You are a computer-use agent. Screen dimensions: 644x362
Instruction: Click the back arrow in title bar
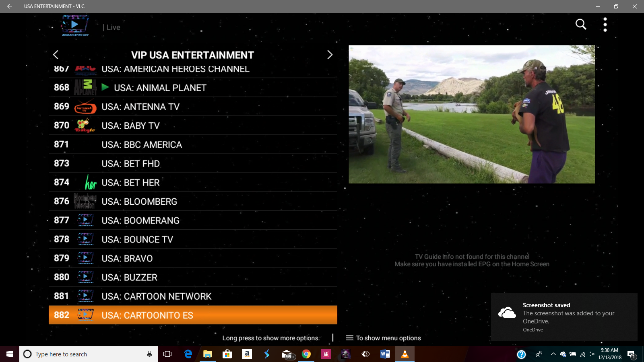coord(10,6)
